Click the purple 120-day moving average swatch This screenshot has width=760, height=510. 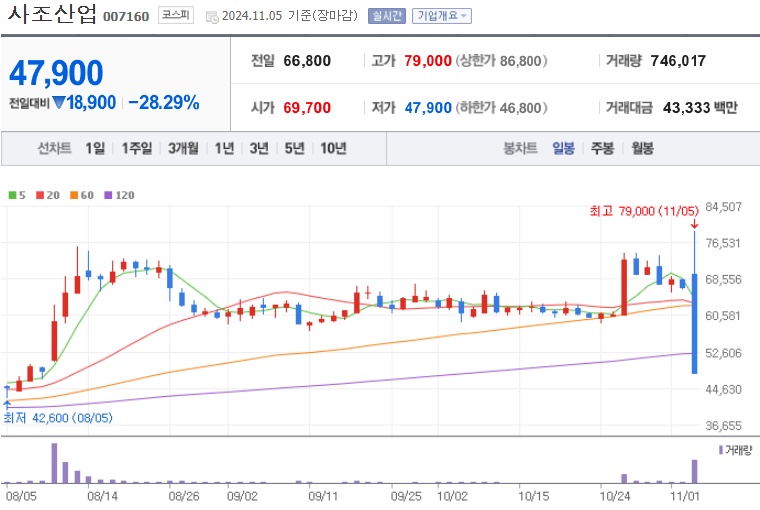[108, 195]
